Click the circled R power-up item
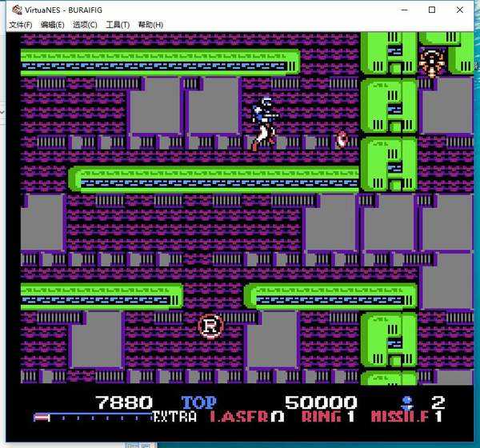The image size is (480, 448). tap(210, 326)
